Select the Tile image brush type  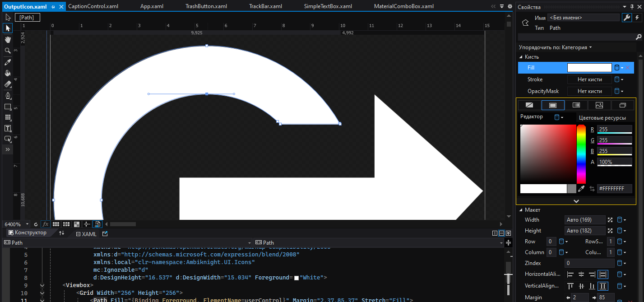pyautogui.click(x=599, y=105)
